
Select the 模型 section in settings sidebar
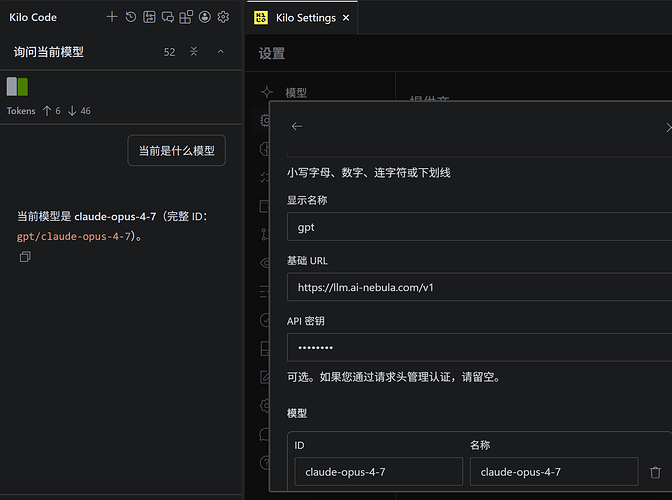pyautogui.click(x=296, y=93)
